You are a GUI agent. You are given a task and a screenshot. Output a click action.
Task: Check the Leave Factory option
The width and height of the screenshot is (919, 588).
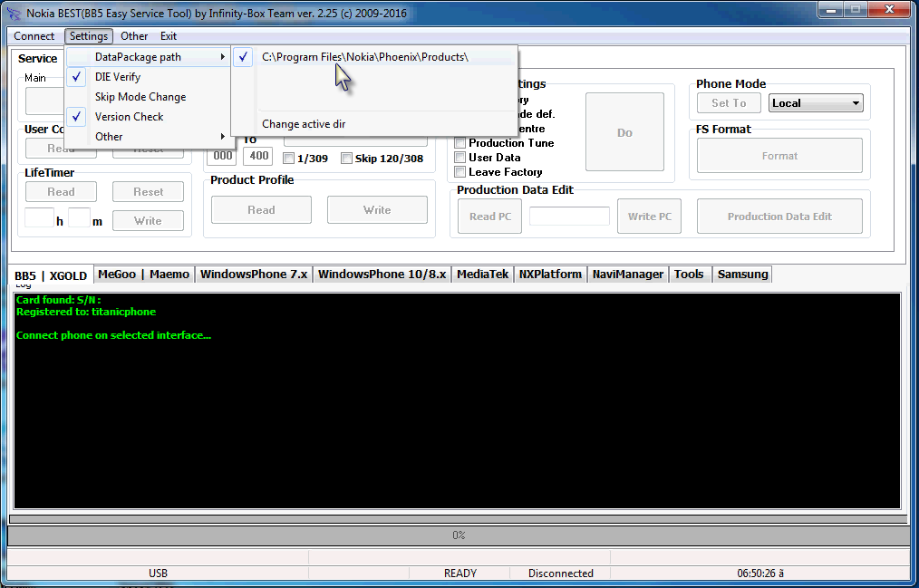(x=460, y=172)
